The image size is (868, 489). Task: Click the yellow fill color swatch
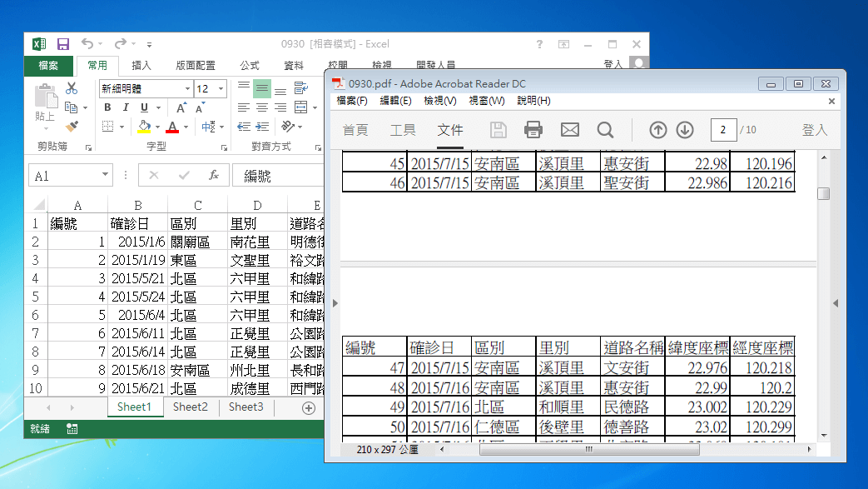144,127
